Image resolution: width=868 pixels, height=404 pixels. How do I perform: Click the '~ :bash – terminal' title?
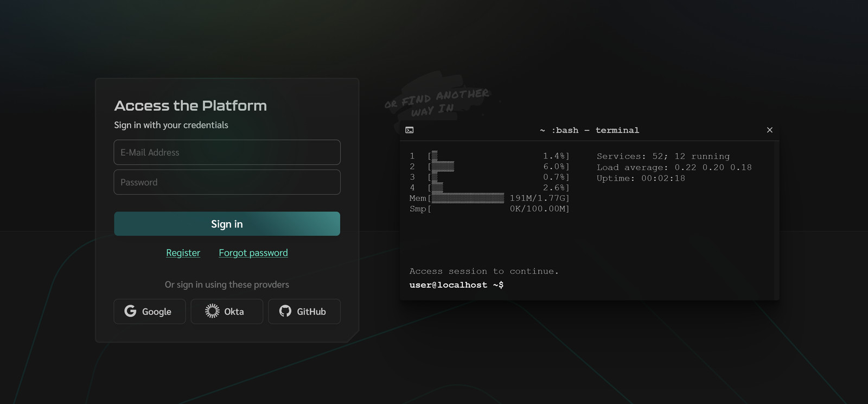pyautogui.click(x=589, y=130)
